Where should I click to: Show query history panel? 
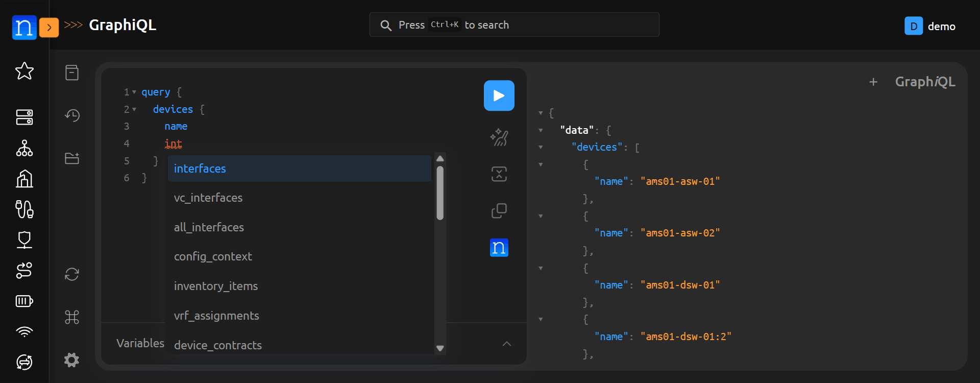click(x=72, y=115)
